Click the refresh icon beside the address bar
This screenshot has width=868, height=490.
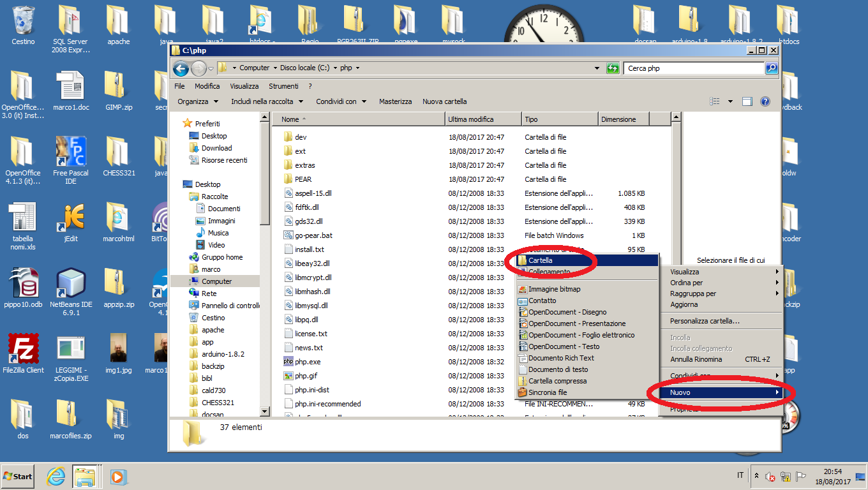point(613,68)
